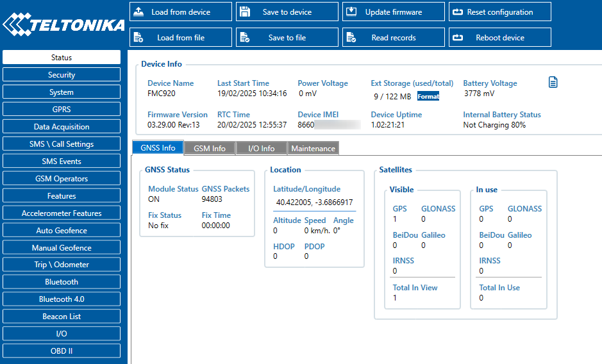This screenshot has width=602, height=364.
Task: Open Data Acquisition settings
Action: pyautogui.click(x=62, y=127)
